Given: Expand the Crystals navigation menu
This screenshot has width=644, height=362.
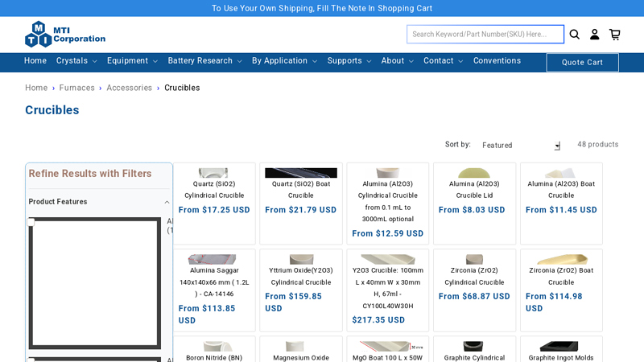Looking at the screenshot, I should [76, 61].
